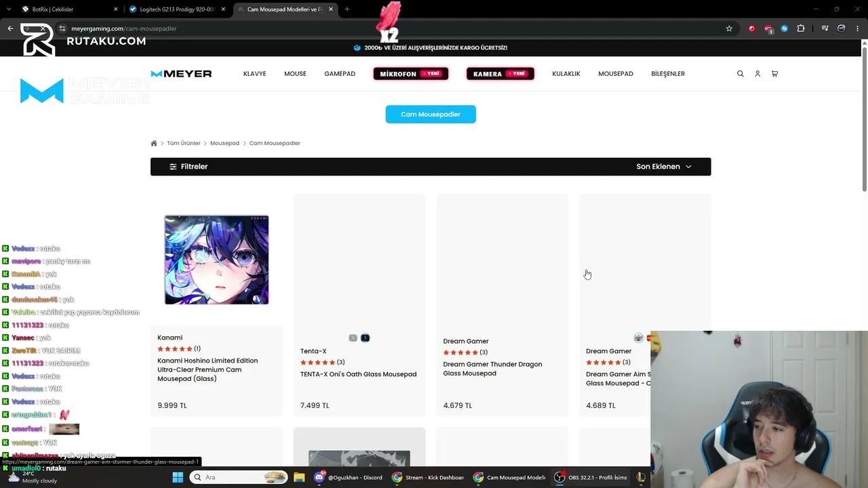The image size is (868, 488).
Task: Open the MİKROFON menu item
Action: click(x=411, y=74)
